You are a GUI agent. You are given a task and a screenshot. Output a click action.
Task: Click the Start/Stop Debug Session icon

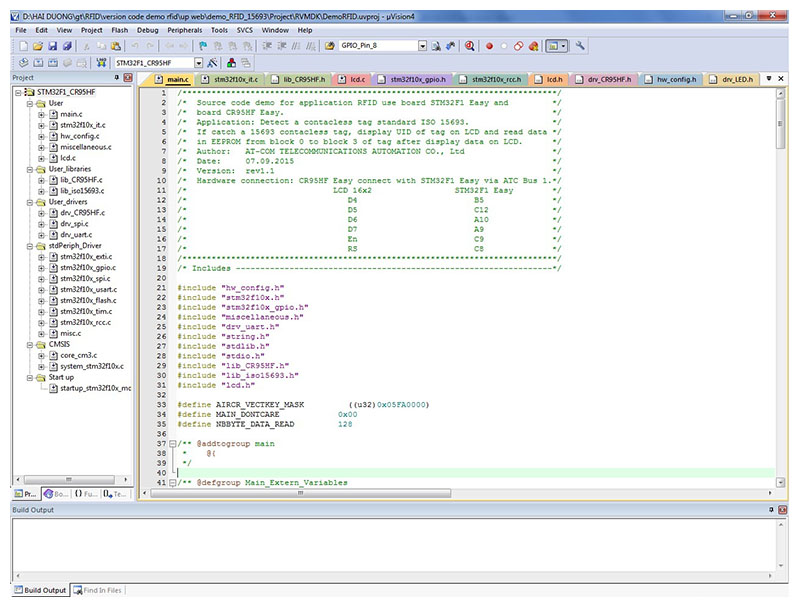point(469,46)
